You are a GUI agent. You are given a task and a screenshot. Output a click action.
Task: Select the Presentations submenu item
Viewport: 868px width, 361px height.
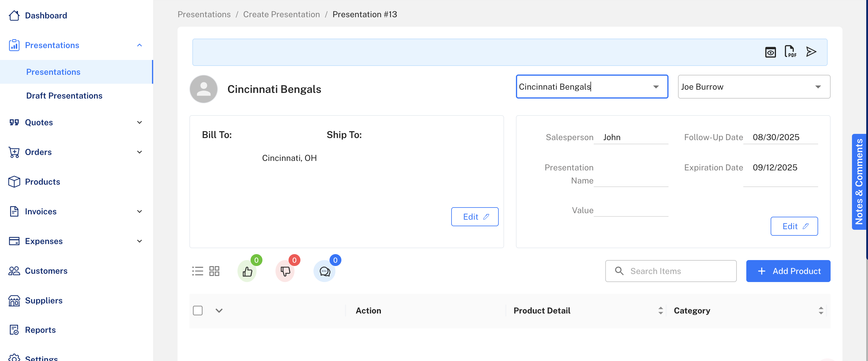point(76,72)
